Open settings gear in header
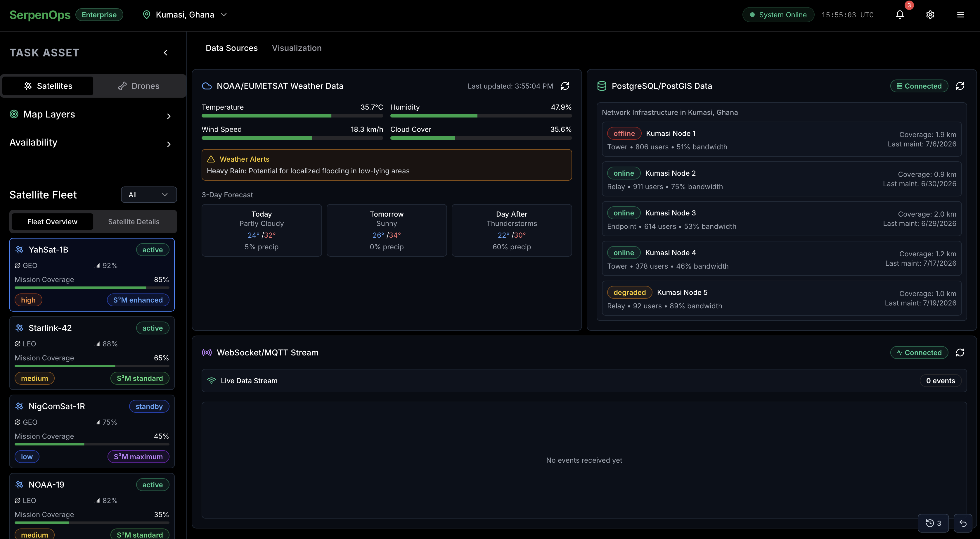Screen dimensions: 980x539 [x=930, y=14]
